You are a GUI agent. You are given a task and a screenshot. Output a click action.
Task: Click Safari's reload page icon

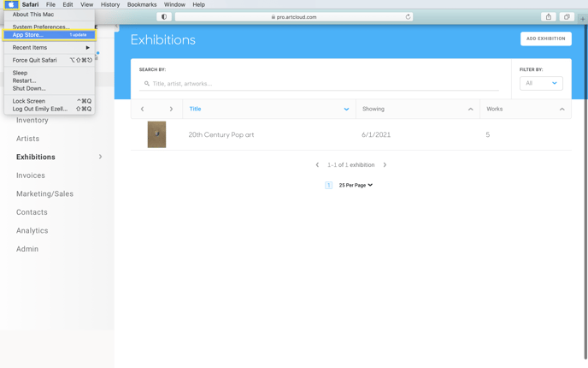click(x=408, y=17)
